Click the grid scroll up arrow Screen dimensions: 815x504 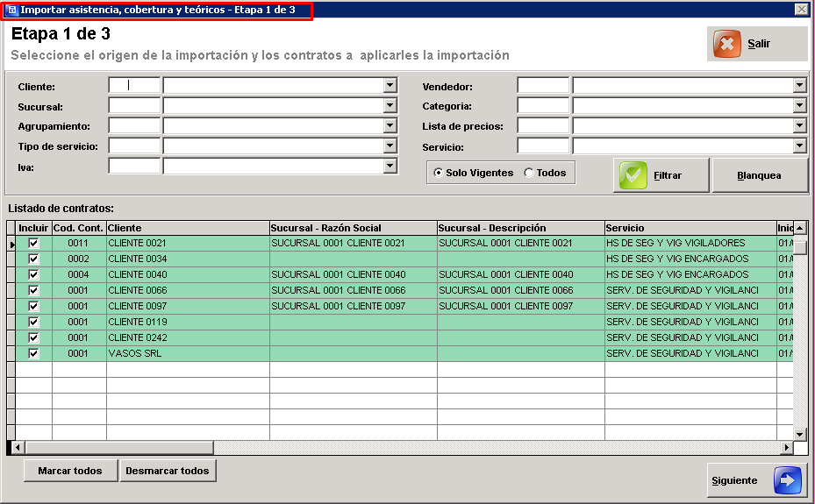point(800,227)
